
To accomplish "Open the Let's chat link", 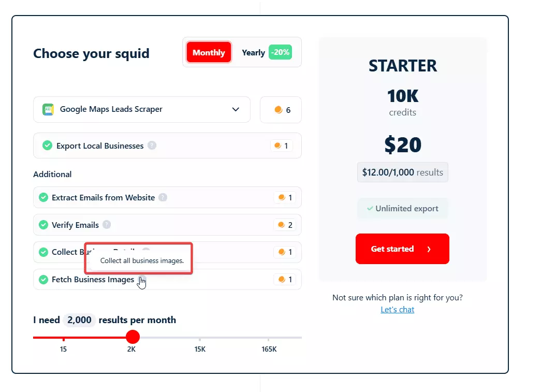I will pyautogui.click(x=397, y=309).
